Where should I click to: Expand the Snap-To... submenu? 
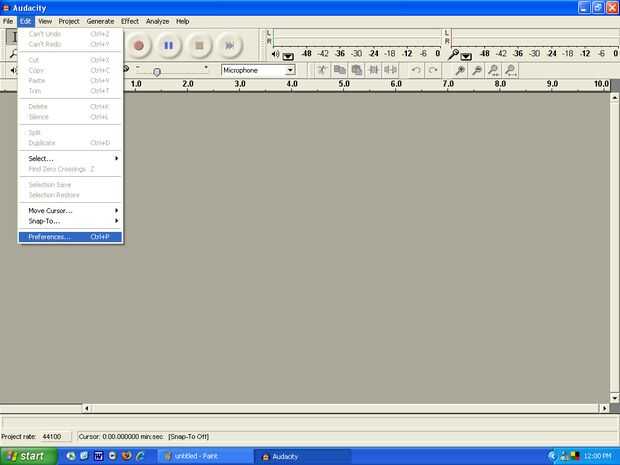click(70, 221)
